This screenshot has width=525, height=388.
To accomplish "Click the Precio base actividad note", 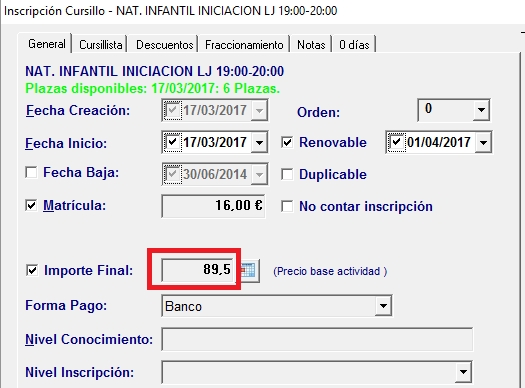I will [x=330, y=271].
